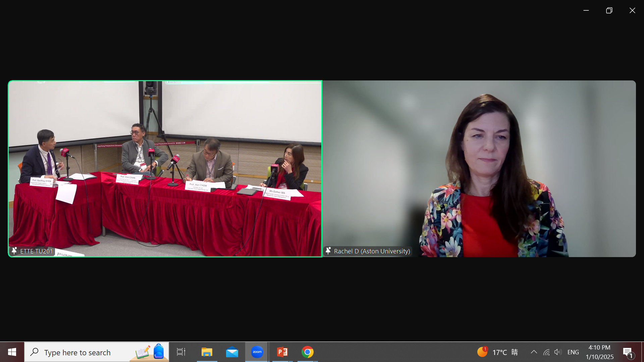The image size is (644, 362).
Task: Open the volume speaker control
Action: click(x=557, y=352)
